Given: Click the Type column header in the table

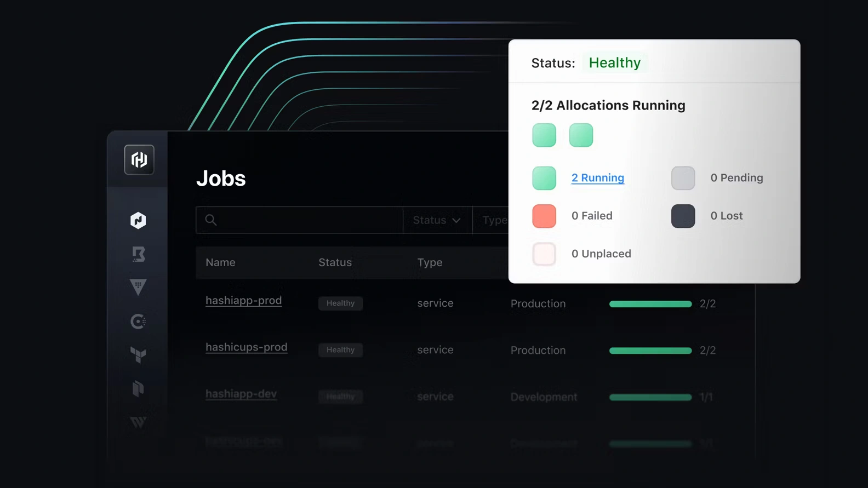Looking at the screenshot, I should point(430,262).
